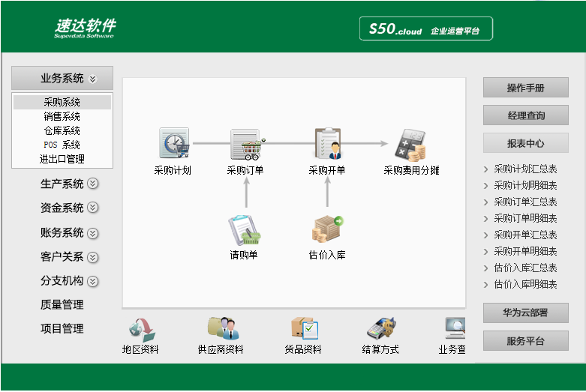Open the 结算方式 settlement method icon
The width and height of the screenshot is (586, 392).
click(381, 328)
